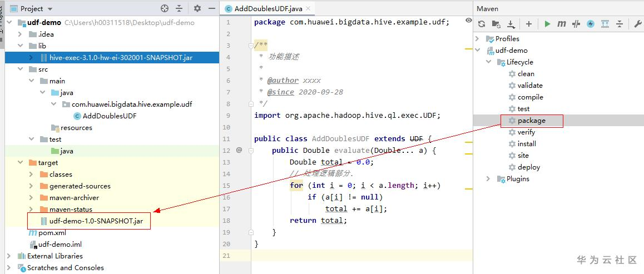Click locate/select opened file target icon

(165, 8)
